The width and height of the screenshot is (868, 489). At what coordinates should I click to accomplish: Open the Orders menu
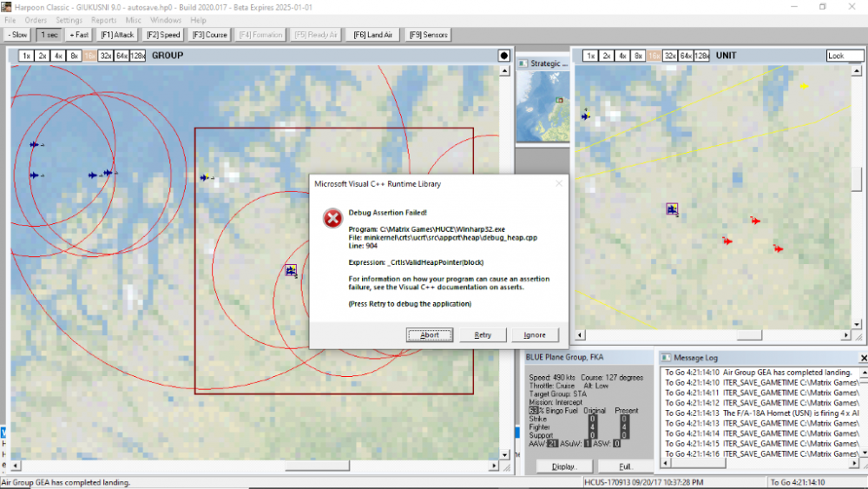pyautogui.click(x=36, y=20)
